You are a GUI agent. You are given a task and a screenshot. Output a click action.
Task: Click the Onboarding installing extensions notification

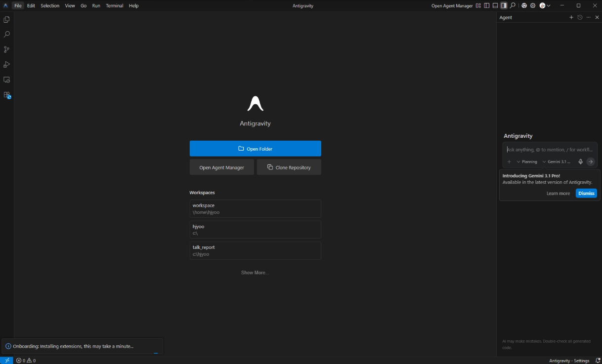pos(82,346)
